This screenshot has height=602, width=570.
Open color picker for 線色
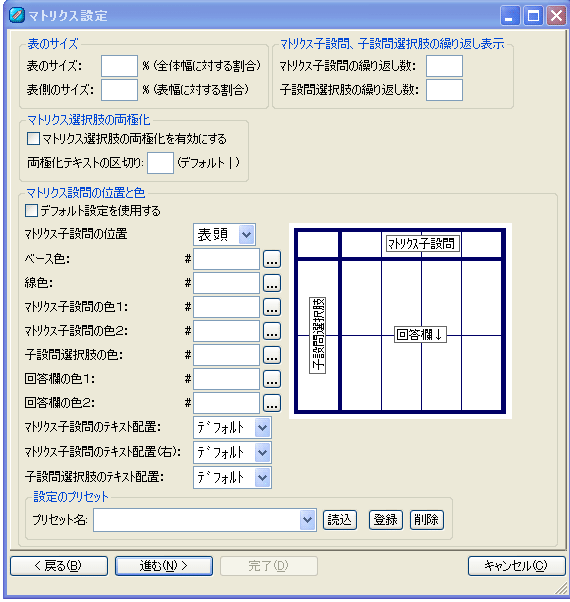click(272, 283)
